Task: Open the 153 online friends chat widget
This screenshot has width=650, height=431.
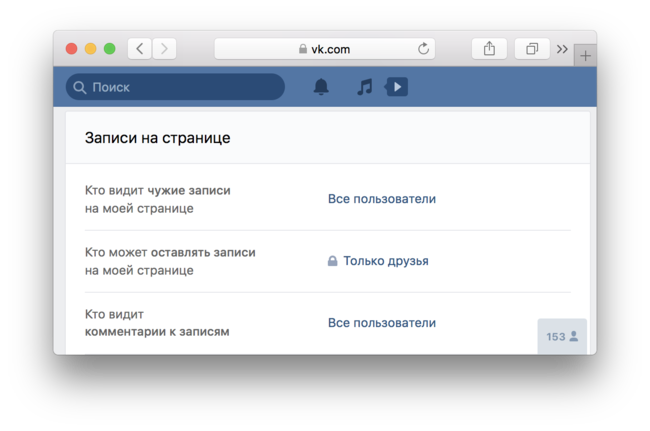Action: click(x=562, y=337)
